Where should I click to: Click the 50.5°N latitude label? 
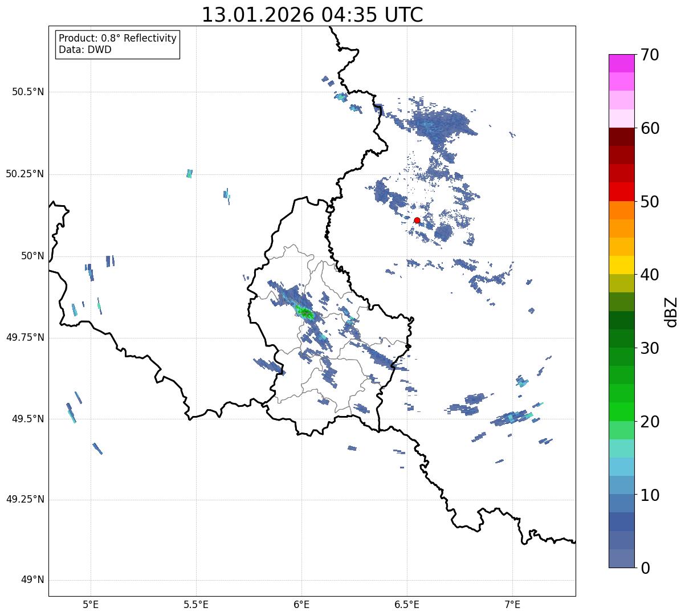28,92
